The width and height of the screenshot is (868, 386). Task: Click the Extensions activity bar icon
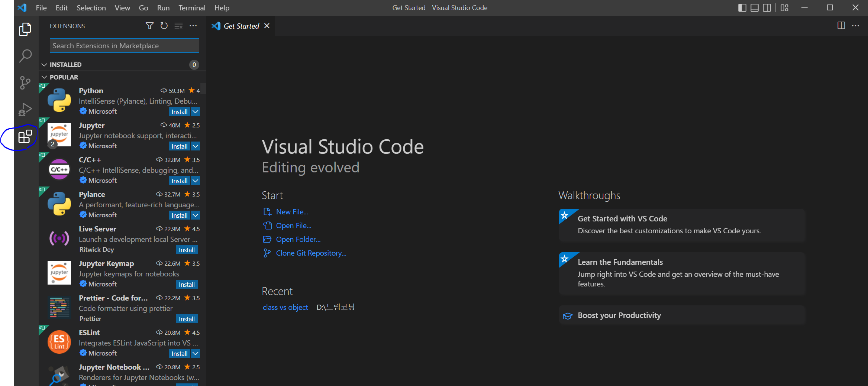25,137
